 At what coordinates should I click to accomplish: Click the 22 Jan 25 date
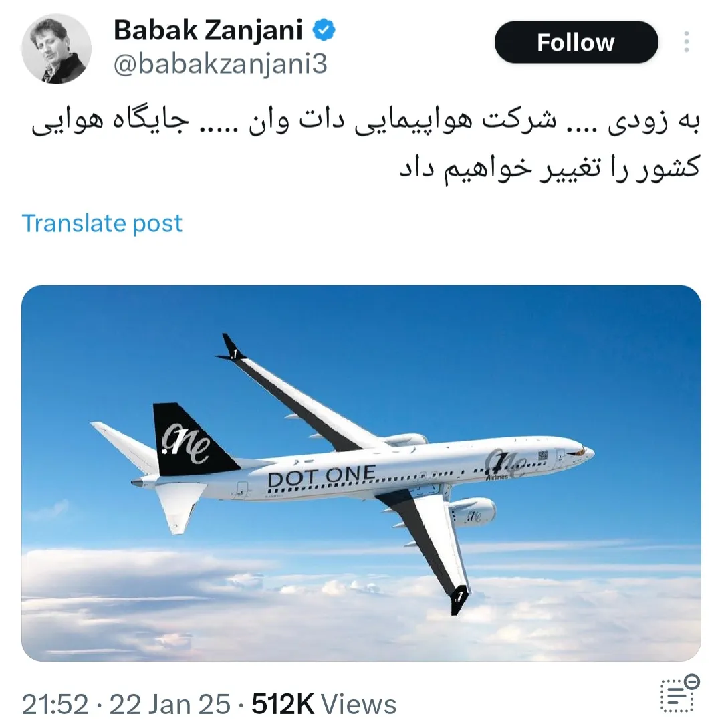(170, 704)
